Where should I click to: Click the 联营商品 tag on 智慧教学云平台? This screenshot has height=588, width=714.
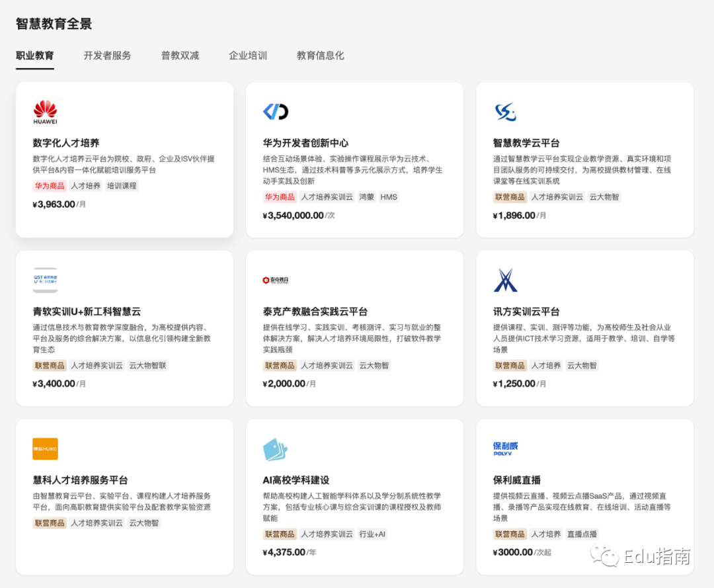pyautogui.click(x=510, y=197)
